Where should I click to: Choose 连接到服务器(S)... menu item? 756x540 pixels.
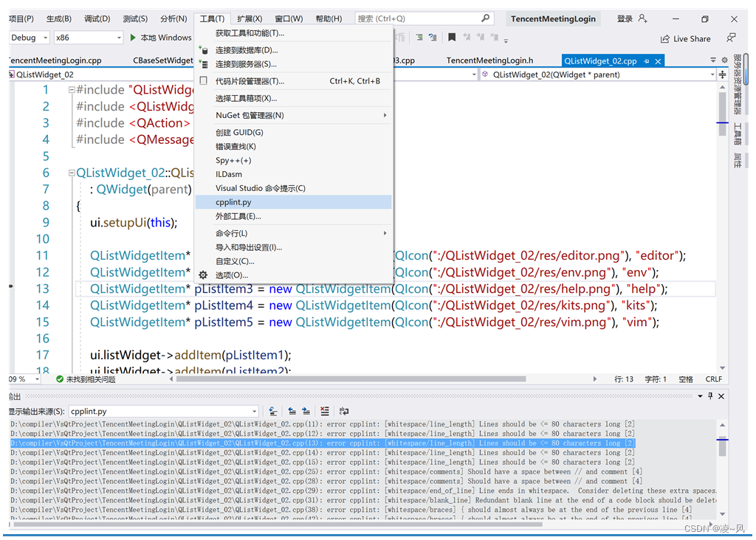294,64
